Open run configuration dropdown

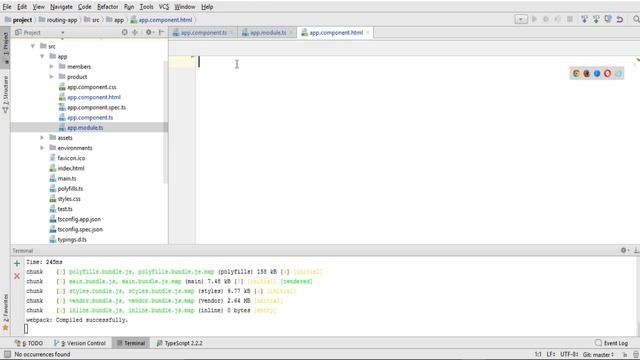click(x=521, y=19)
